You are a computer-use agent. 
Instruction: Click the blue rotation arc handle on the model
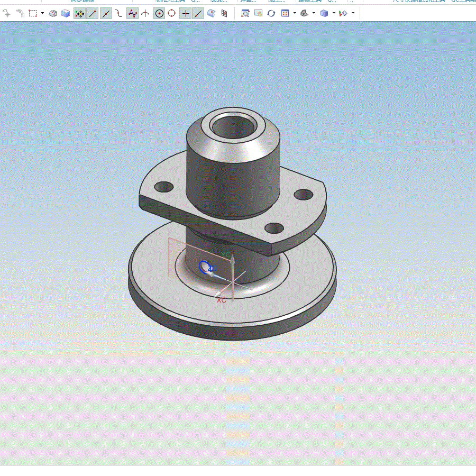tap(204, 267)
